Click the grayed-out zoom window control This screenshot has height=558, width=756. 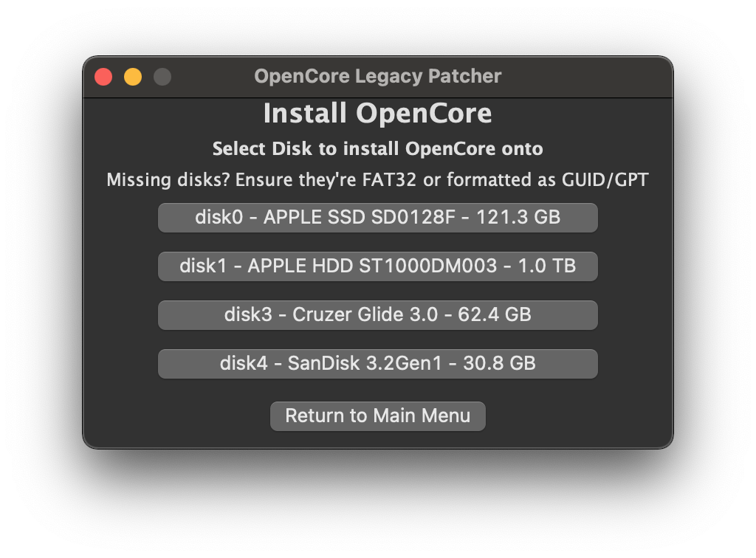(162, 76)
